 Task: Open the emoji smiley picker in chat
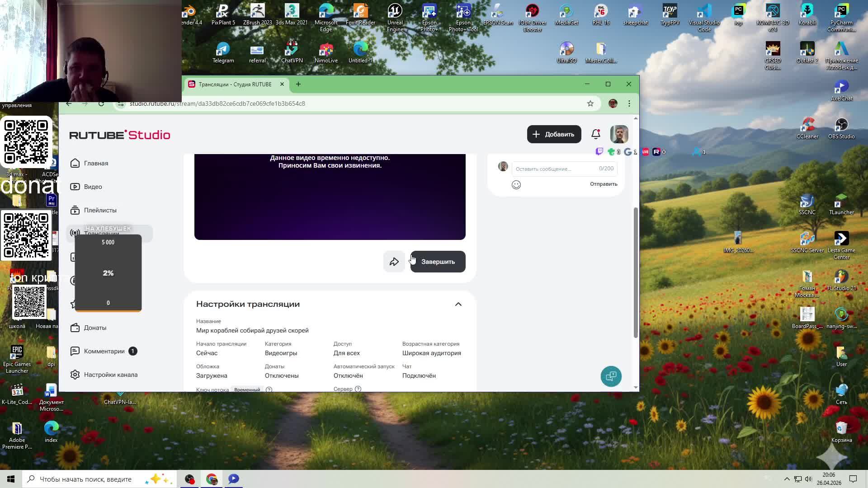(516, 184)
